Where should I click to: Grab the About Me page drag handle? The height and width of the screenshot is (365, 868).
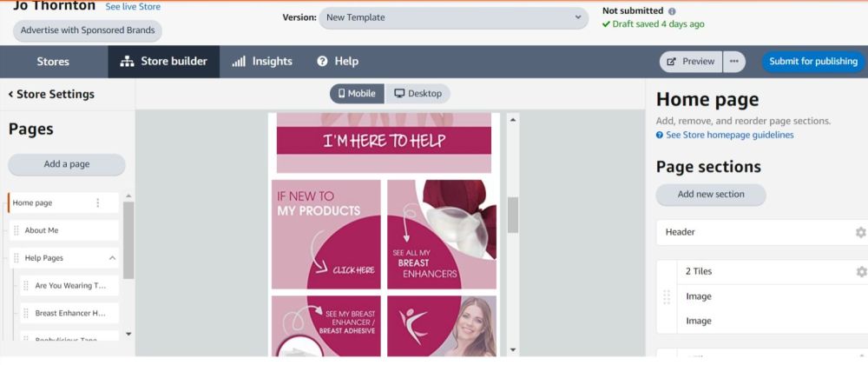click(16, 230)
